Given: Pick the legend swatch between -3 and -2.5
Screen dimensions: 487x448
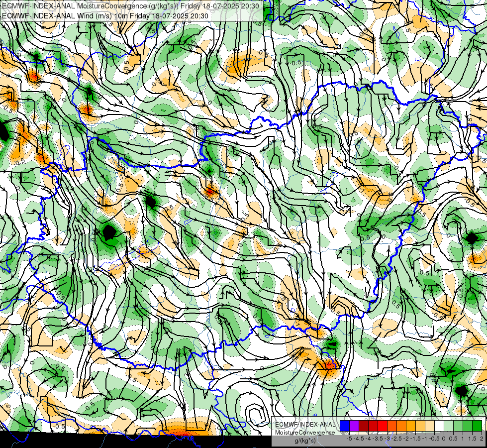Looking at the screenshot, I should 392,426.
